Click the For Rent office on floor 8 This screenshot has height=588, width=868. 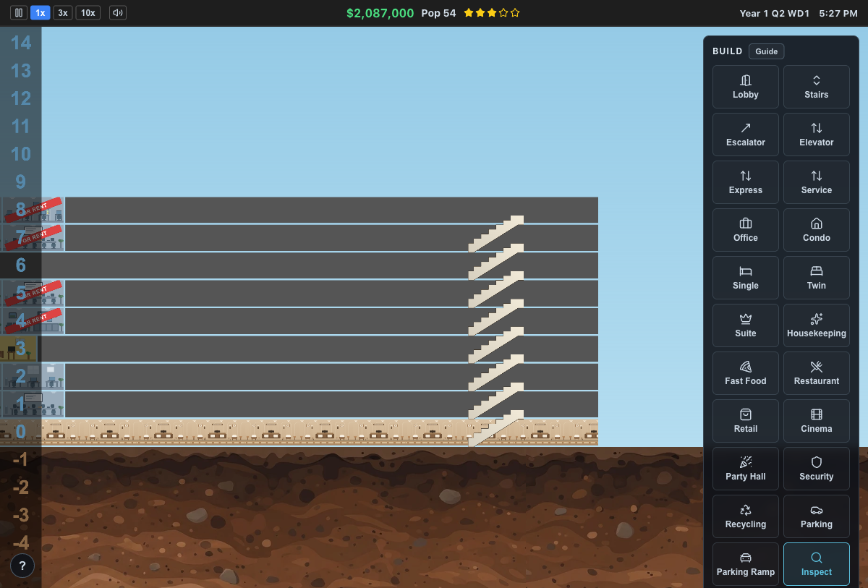point(33,210)
